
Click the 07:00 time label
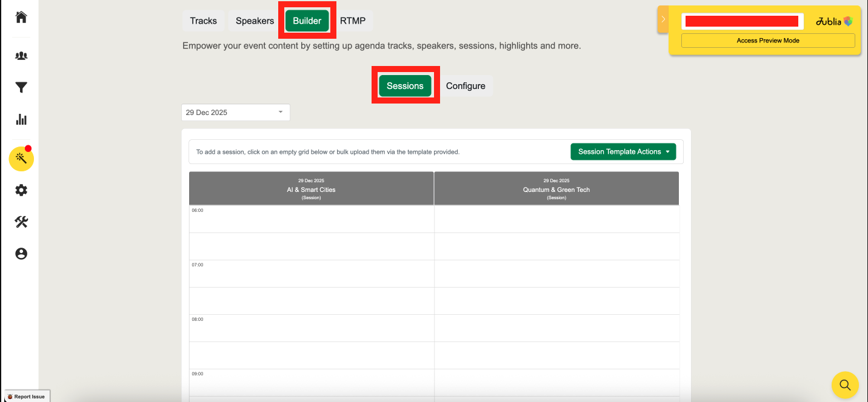pyautogui.click(x=198, y=265)
